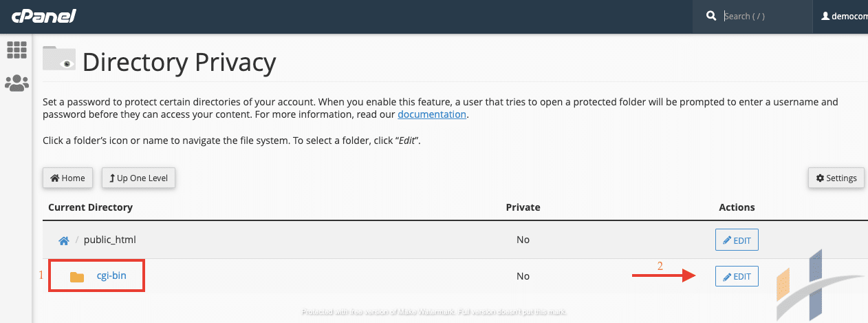The height and width of the screenshot is (323, 868).
Task: Focus the Search input field
Action: tap(763, 16)
